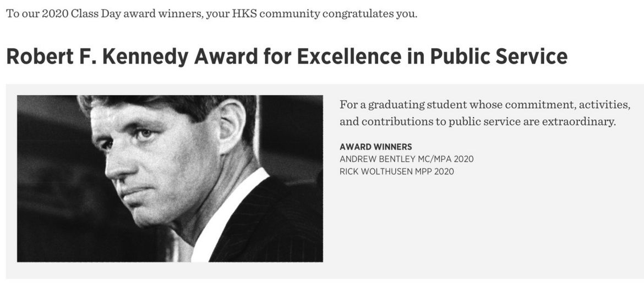Click the Robert F. Kennedy Award heading
The width and height of the screenshot is (644, 283).
[x=287, y=57]
